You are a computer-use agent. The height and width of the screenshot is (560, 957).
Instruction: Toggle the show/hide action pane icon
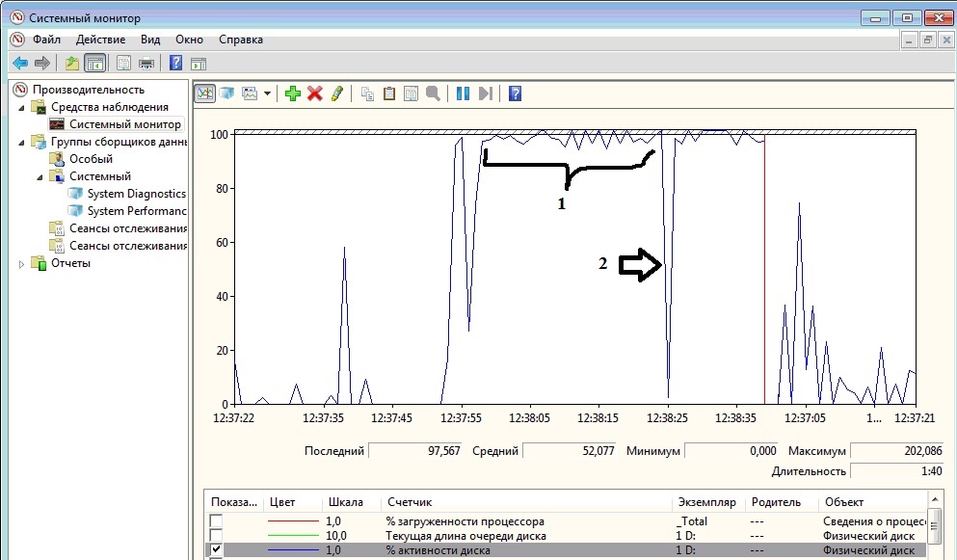pyautogui.click(x=199, y=63)
